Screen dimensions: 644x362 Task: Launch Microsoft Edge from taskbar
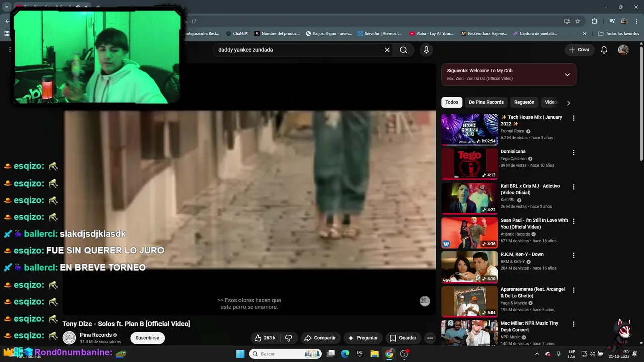coord(345,354)
